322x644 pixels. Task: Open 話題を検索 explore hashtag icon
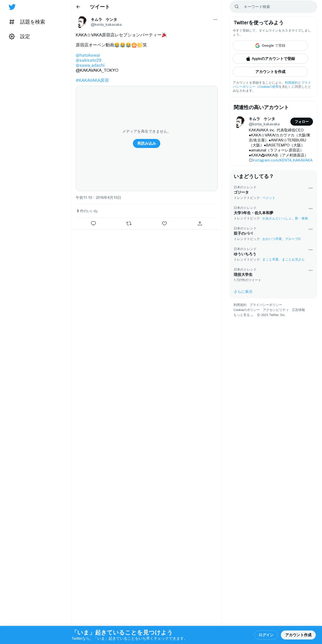pyautogui.click(x=12, y=22)
